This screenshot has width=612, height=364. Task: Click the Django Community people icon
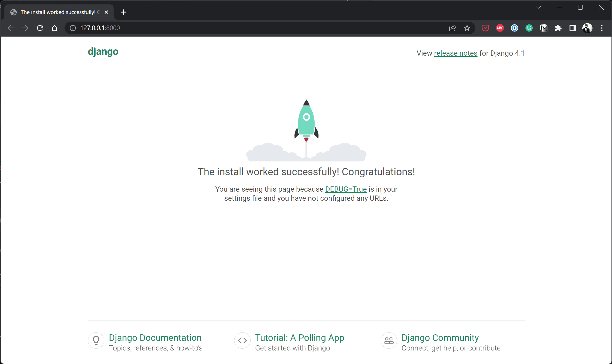[x=389, y=340]
